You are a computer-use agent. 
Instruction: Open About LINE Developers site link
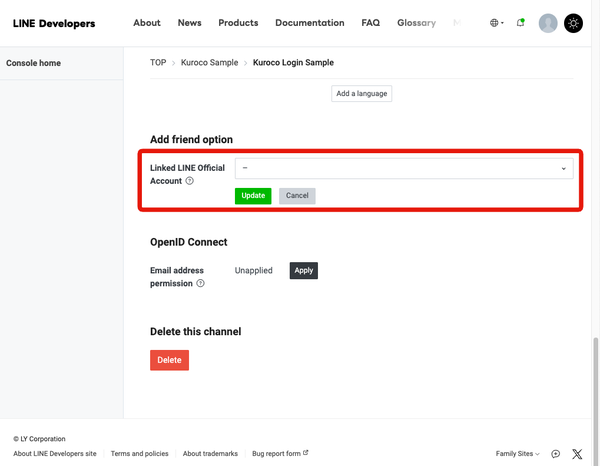pyautogui.click(x=55, y=454)
